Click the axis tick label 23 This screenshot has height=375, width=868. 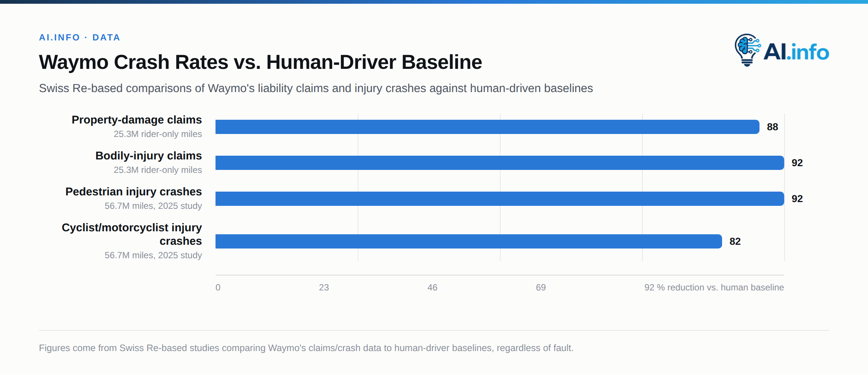point(324,287)
